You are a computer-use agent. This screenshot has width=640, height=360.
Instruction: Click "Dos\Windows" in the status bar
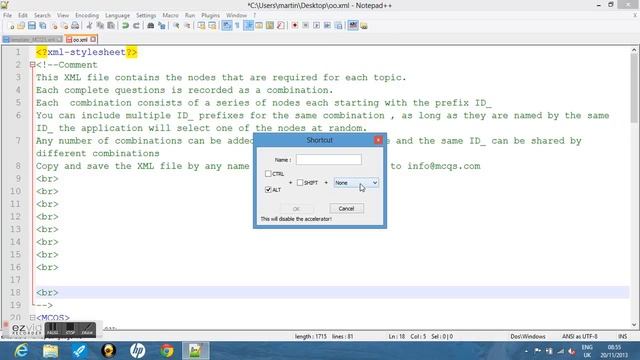coord(528,336)
